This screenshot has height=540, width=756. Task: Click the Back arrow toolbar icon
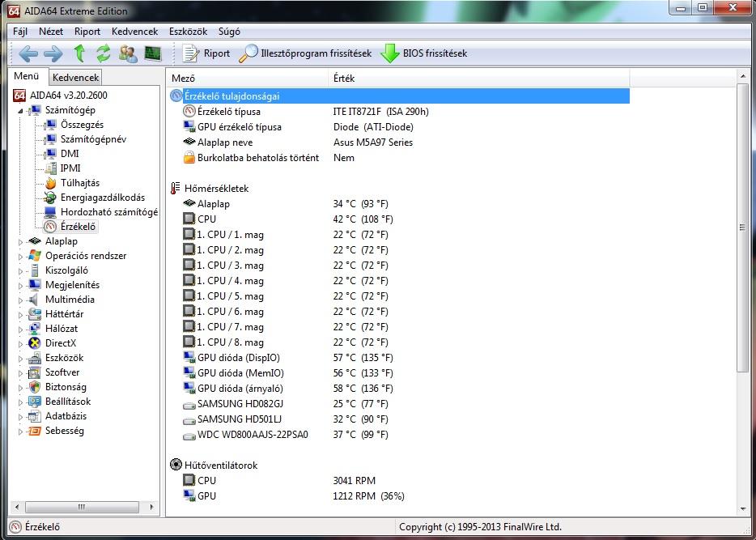tap(28, 53)
